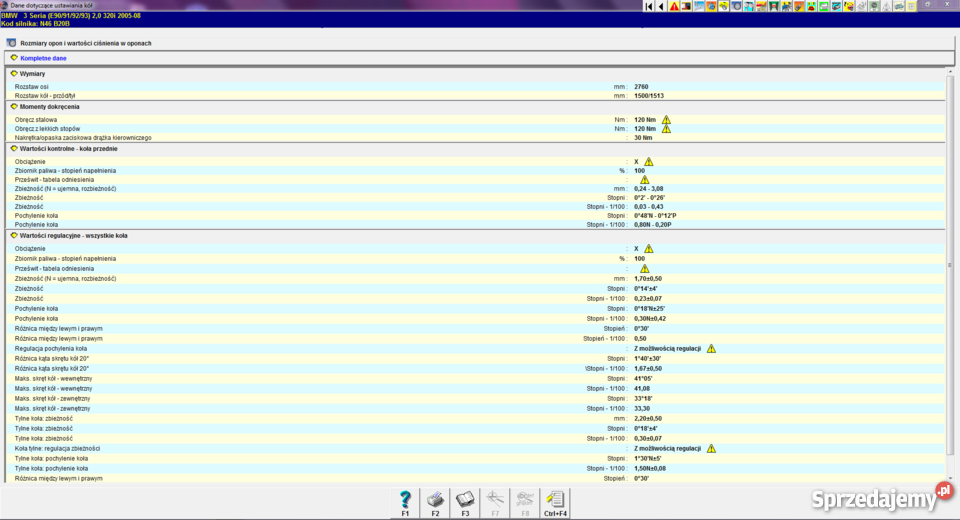Screen dimensions: 960x520
Task: Collapse Wartości kontrolne - koła przednie section
Action: click(14, 148)
